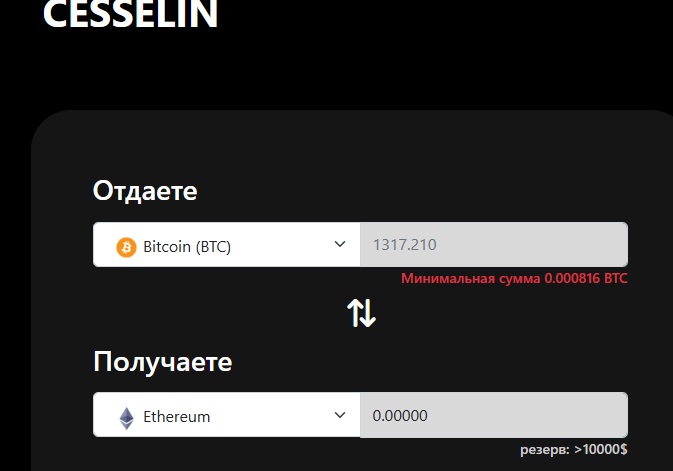Expand the Ethereum dropdown arrow
The image size is (673, 471).
340,416
